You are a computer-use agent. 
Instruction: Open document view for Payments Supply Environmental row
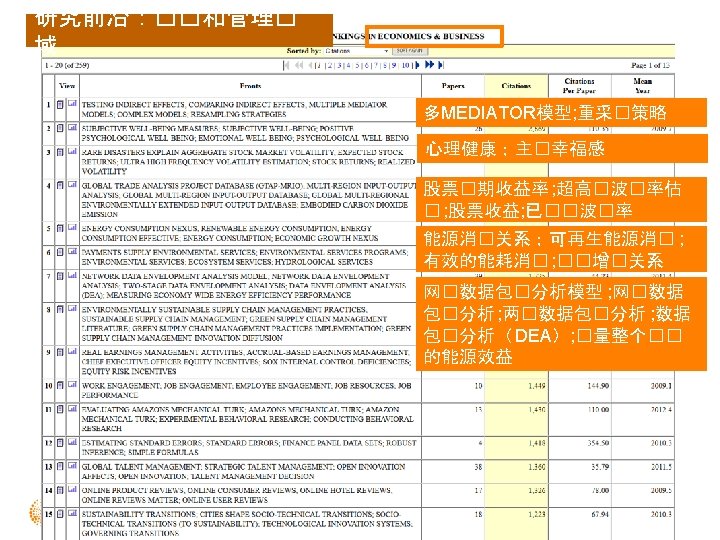click(x=60, y=252)
